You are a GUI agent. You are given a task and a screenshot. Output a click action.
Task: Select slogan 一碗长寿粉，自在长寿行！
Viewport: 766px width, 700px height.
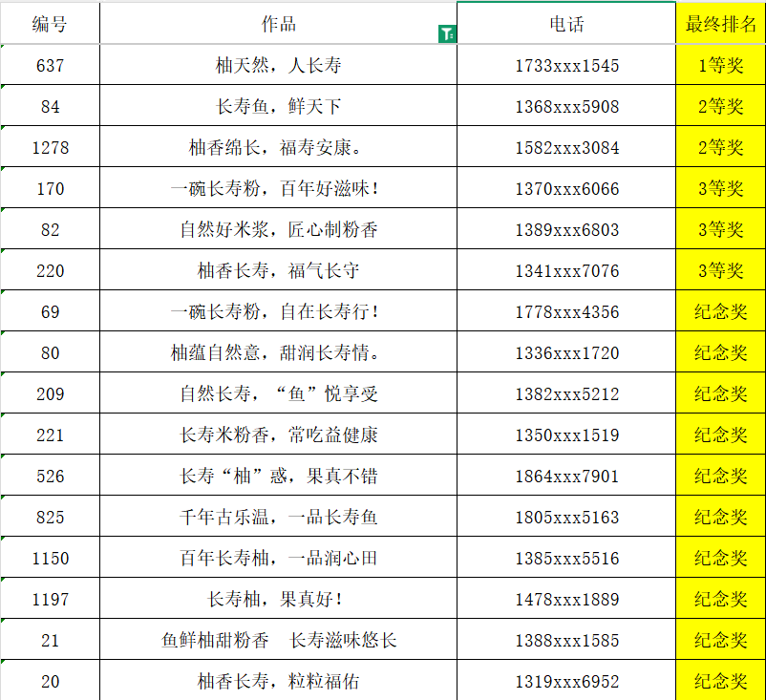(279, 311)
